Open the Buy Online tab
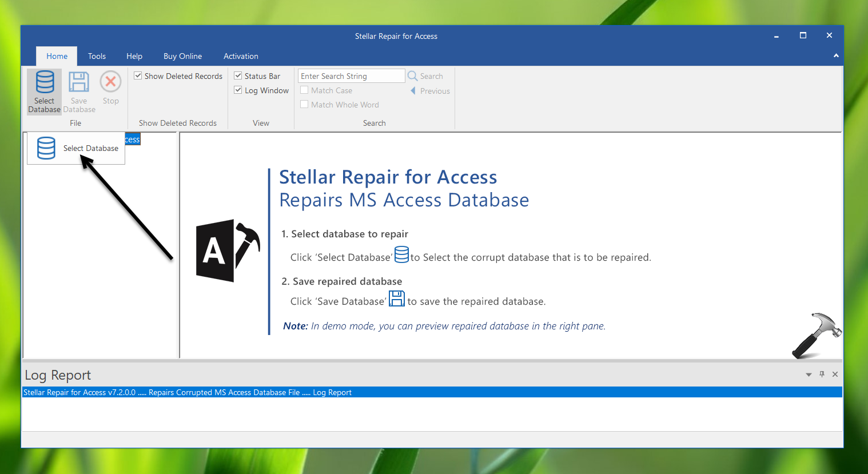Viewport: 868px width, 474px height. pyautogui.click(x=182, y=56)
